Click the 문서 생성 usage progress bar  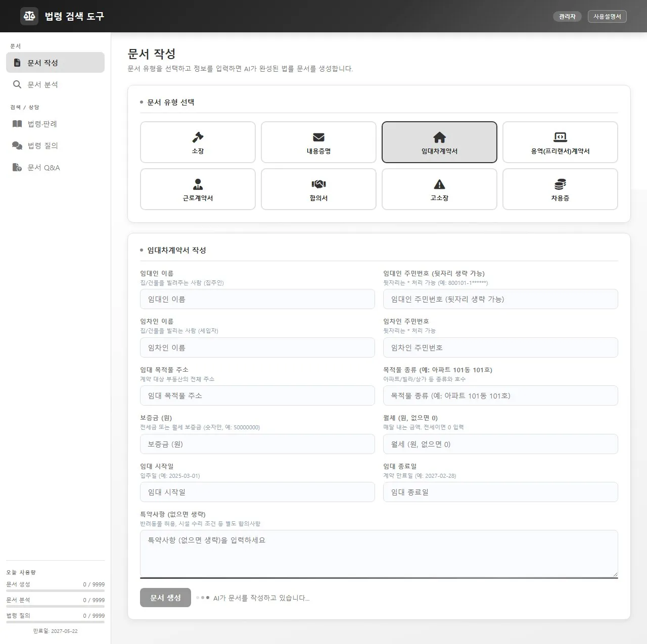55,590
